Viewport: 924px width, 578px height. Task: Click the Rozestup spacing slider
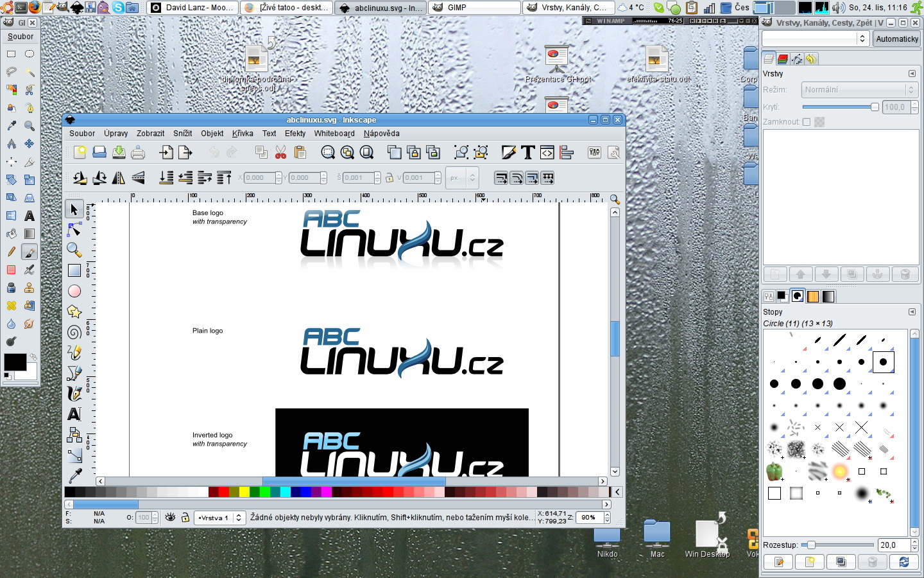(x=837, y=545)
